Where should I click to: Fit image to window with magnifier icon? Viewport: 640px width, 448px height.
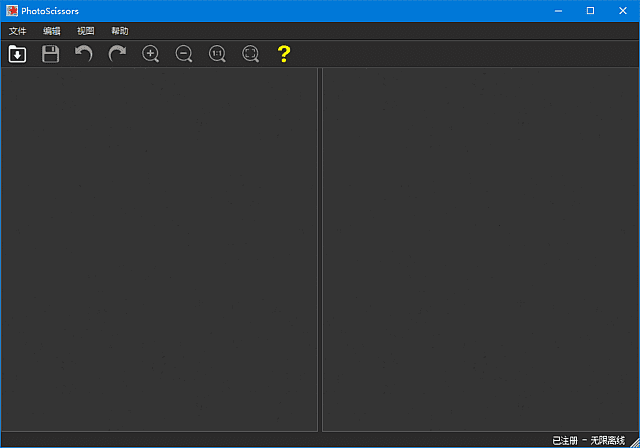pyautogui.click(x=250, y=54)
